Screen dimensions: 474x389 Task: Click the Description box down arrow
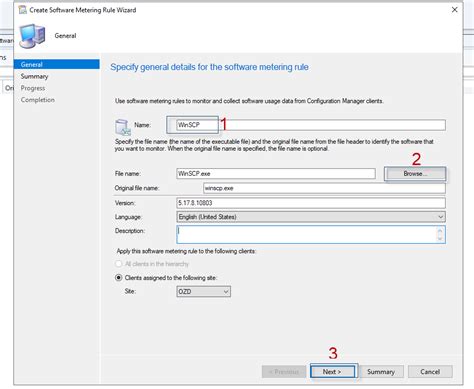pyautogui.click(x=440, y=238)
